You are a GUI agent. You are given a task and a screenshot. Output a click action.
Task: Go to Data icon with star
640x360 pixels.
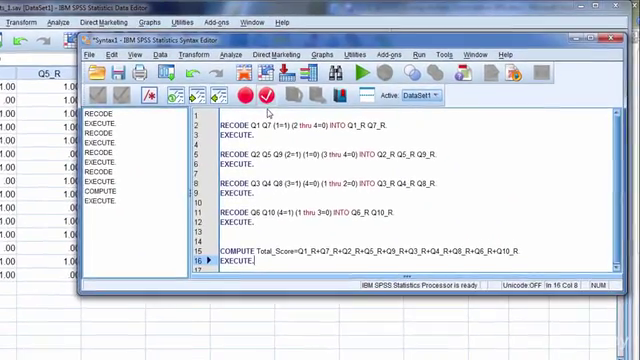(244, 73)
